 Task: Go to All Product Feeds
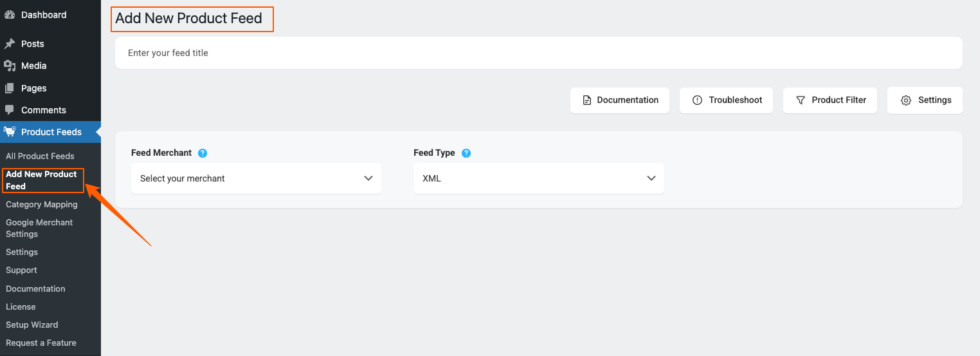coord(40,156)
